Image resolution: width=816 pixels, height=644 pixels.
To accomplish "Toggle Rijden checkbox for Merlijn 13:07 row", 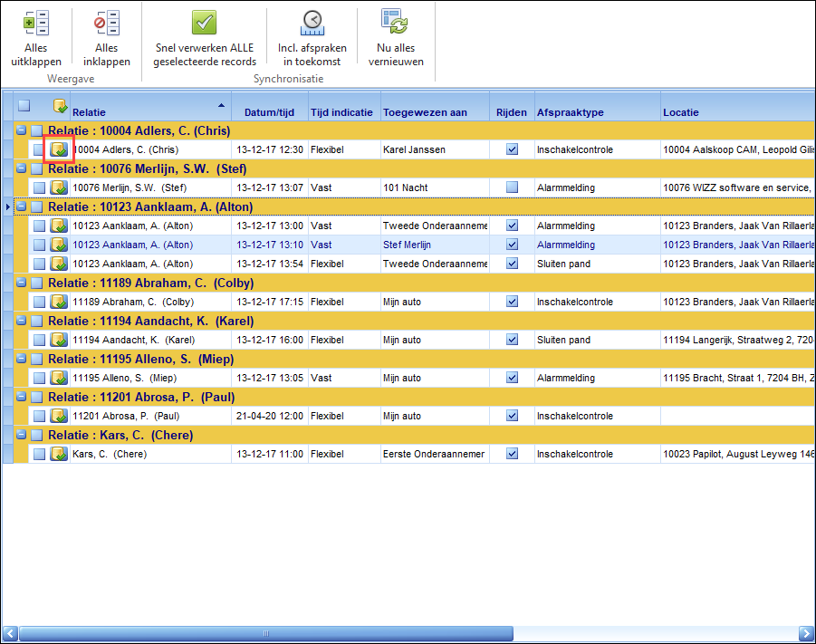I will [x=512, y=187].
